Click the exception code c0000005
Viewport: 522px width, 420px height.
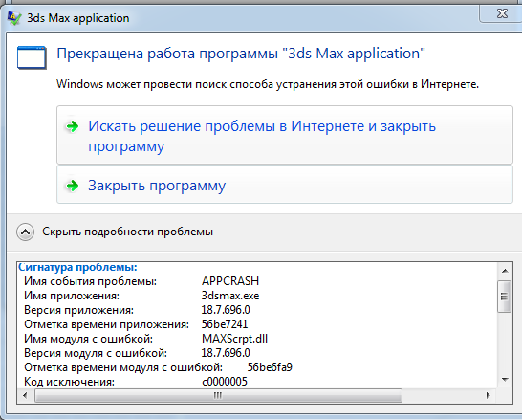click(x=225, y=382)
